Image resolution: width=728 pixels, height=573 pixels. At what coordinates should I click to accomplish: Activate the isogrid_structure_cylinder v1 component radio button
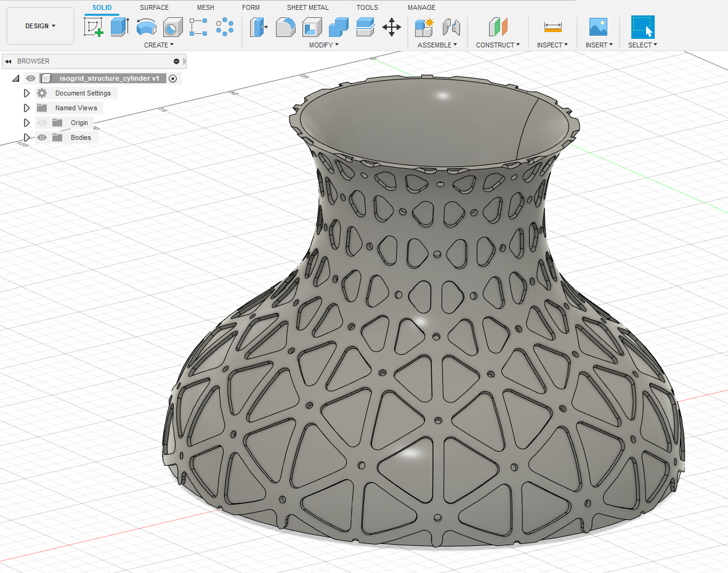172,78
